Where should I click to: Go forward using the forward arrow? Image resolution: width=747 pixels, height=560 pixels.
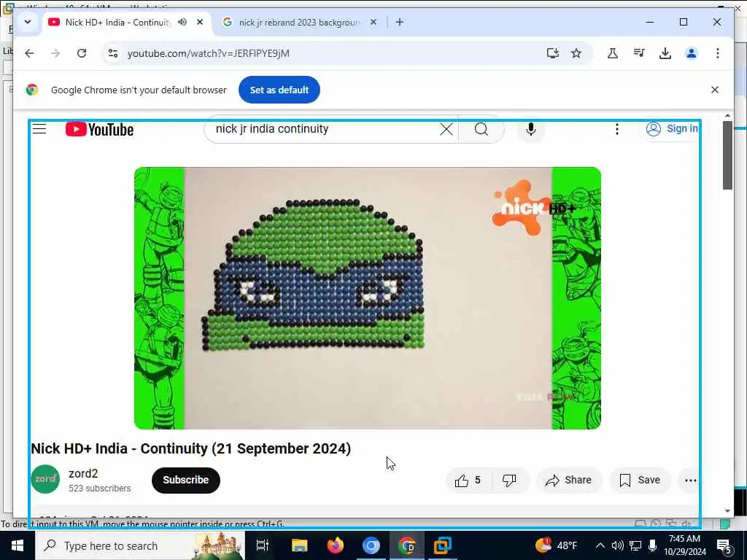[x=55, y=53]
